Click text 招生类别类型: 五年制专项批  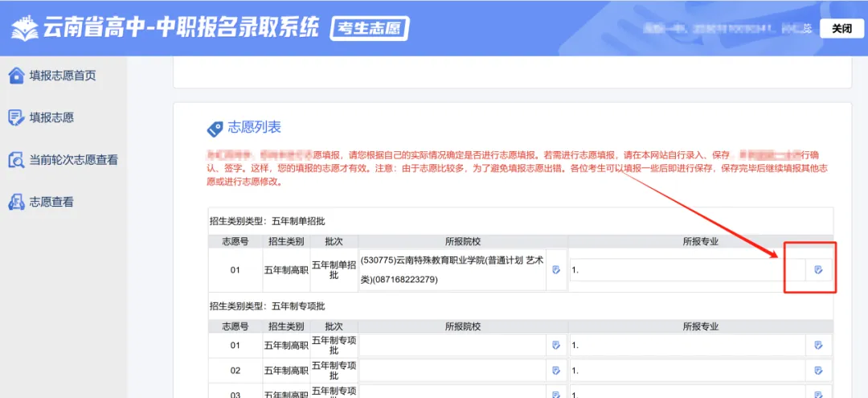[x=268, y=306]
